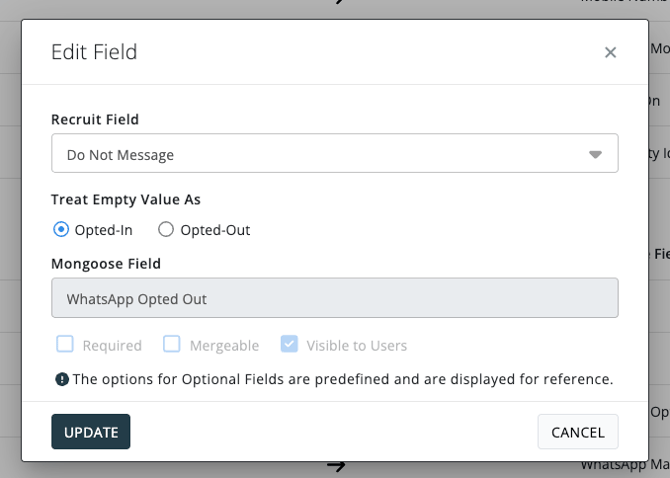Viewport: 670px width, 478px height.
Task: Enable the Mergeable checkbox
Action: point(172,345)
